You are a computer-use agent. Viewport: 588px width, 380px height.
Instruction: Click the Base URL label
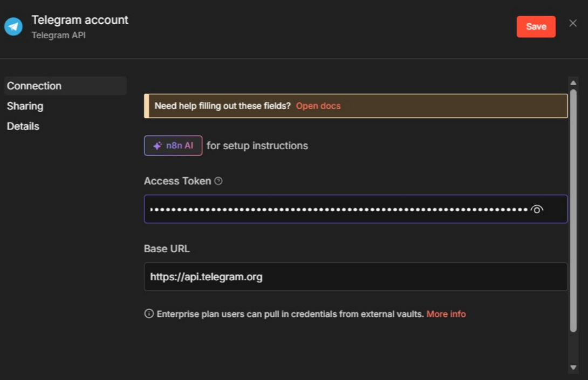[167, 249]
